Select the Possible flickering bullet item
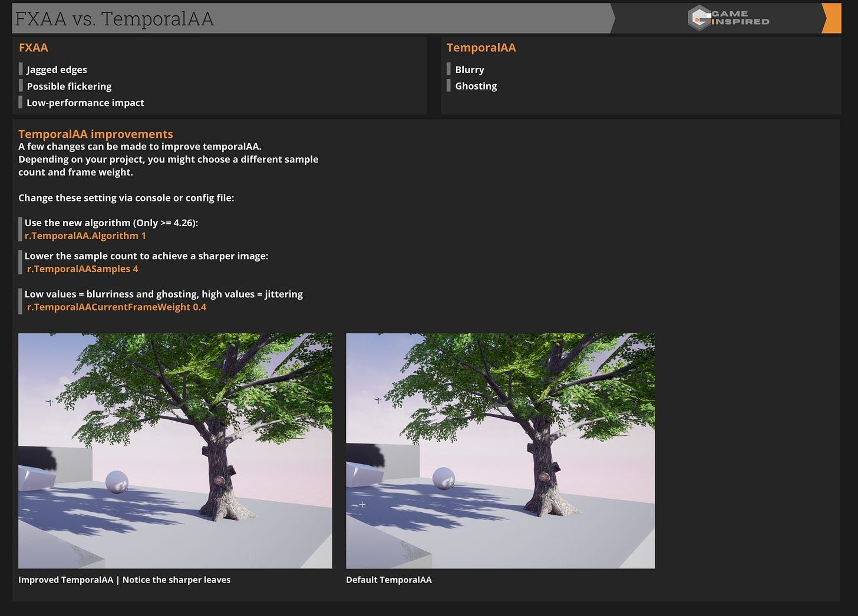The width and height of the screenshot is (858, 616). [x=69, y=86]
